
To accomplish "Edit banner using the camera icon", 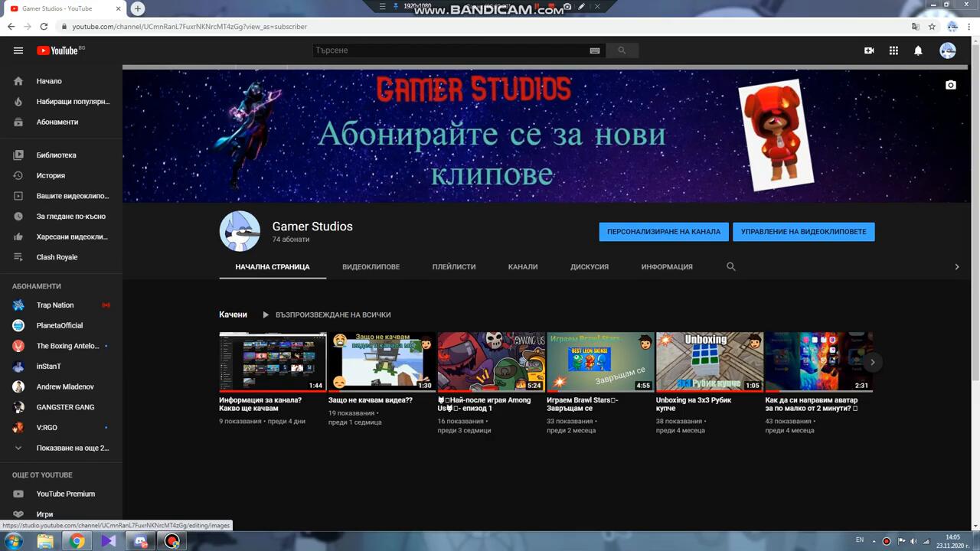I will point(950,85).
